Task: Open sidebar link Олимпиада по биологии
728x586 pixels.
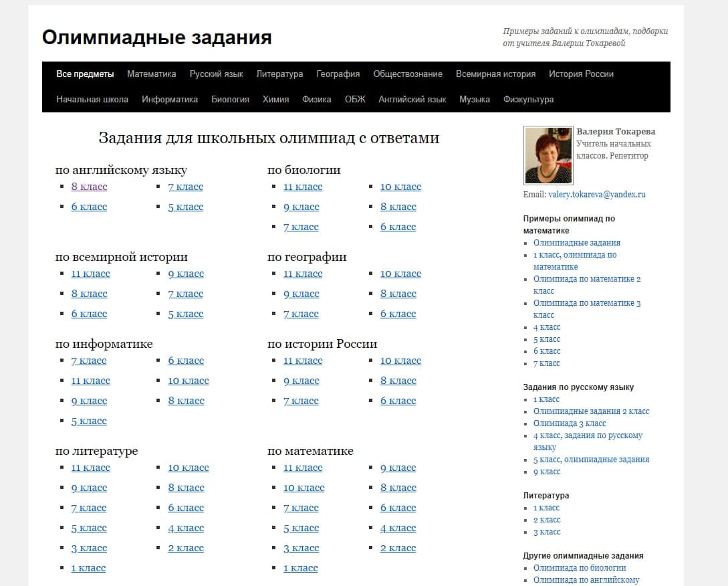Action: [x=580, y=568]
